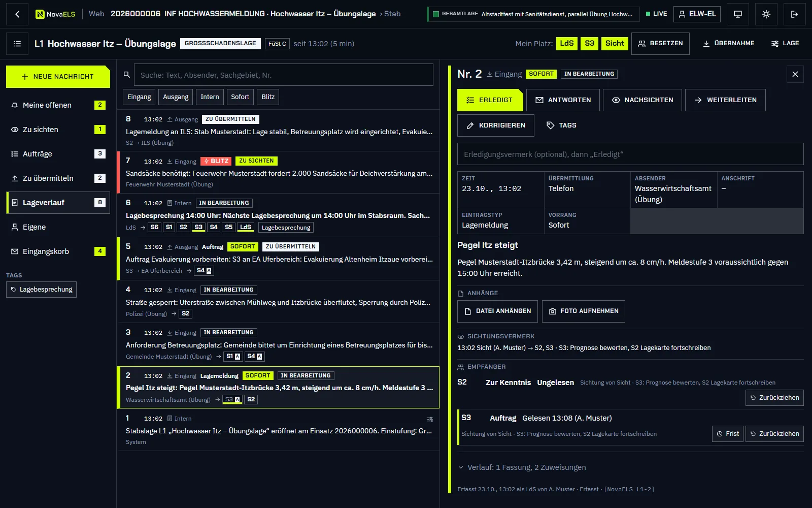This screenshot has width=812, height=508.
Task: Show the Aufträge list
Action: 58,154
